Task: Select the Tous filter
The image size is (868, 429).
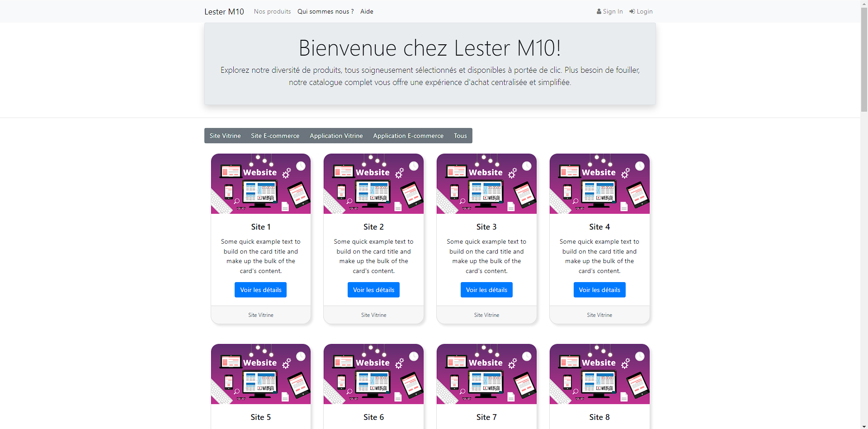Action: [460, 136]
